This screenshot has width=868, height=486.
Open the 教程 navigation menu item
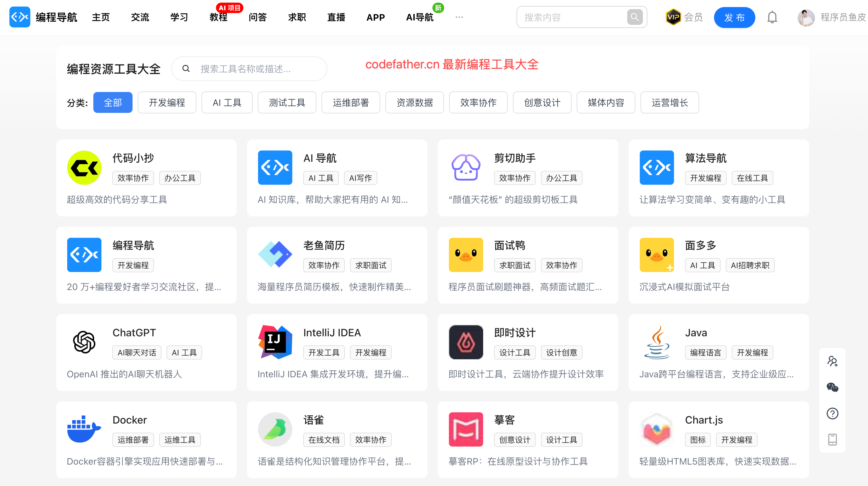click(x=218, y=17)
